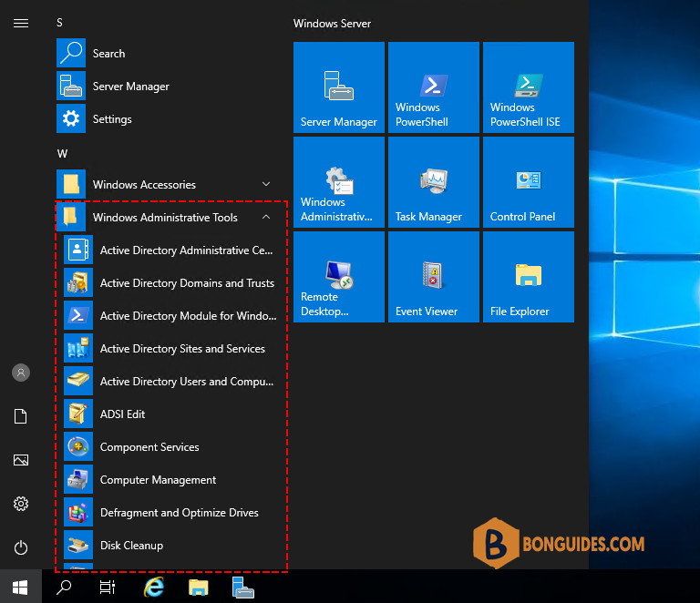
Task: Open Active Directory Administrative Center icon
Action: 78,250
